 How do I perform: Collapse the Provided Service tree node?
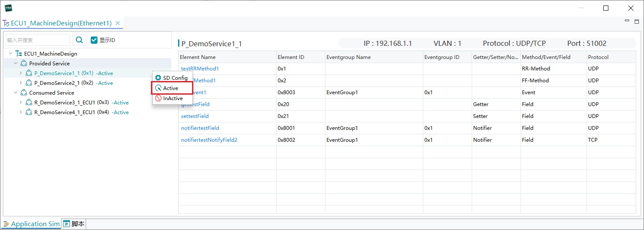click(16, 64)
